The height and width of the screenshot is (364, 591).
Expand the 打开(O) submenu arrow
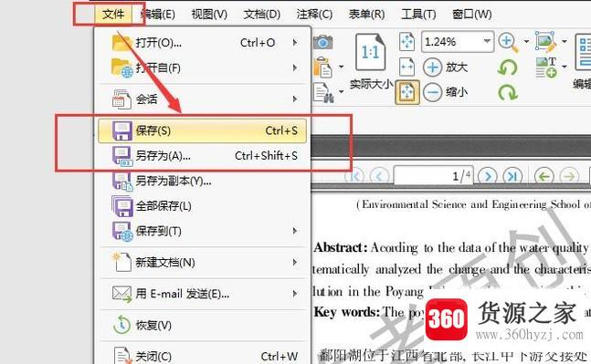tap(295, 43)
